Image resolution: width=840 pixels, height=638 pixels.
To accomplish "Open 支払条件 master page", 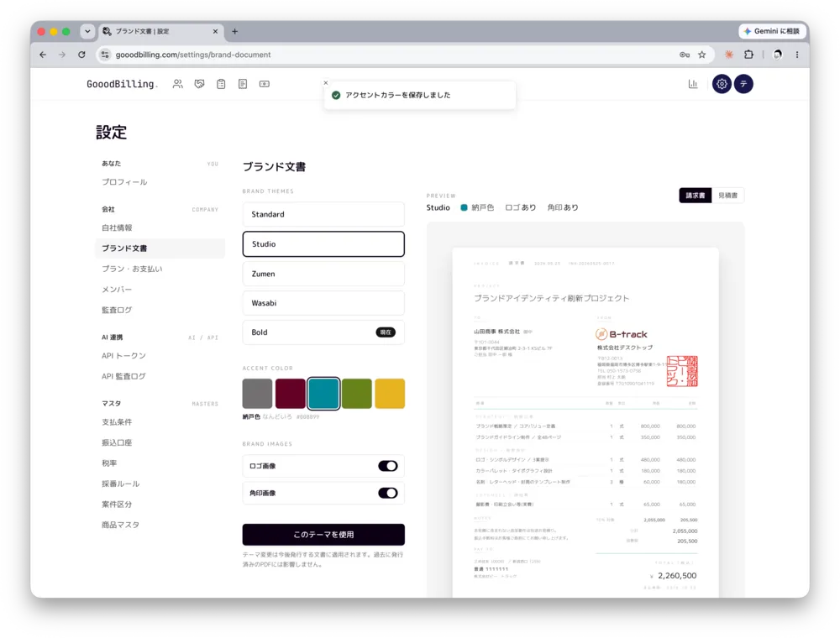I will click(117, 422).
